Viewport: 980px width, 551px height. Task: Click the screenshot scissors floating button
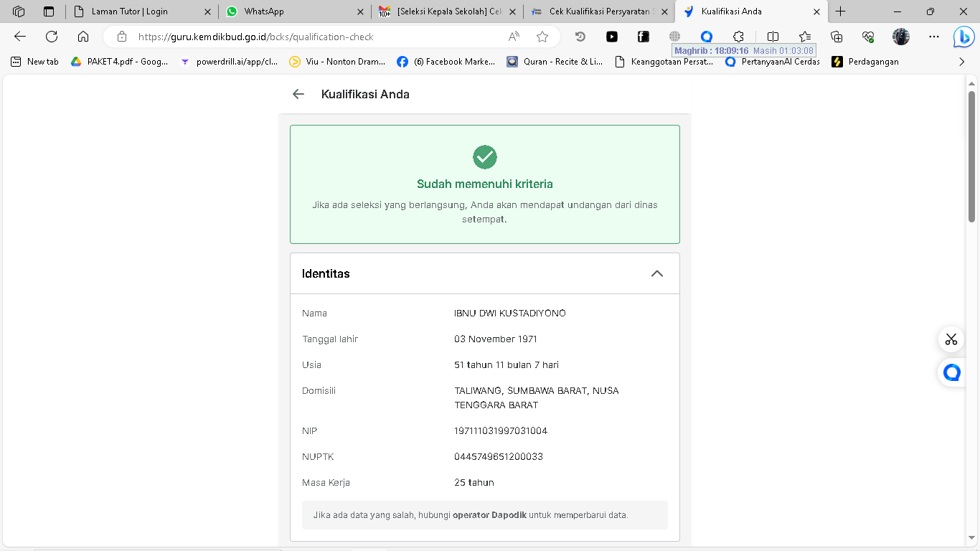(951, 339)
